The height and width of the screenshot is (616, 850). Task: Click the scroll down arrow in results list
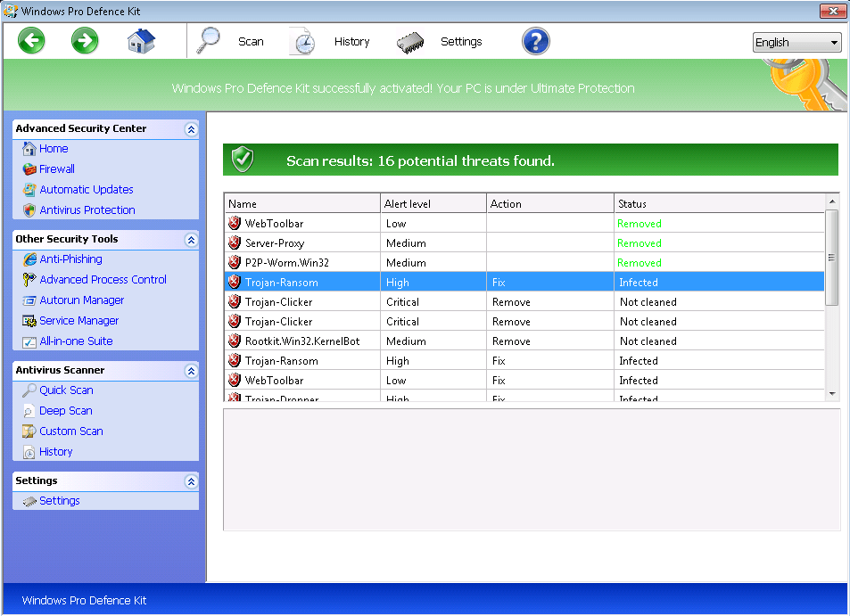click(x=832, y=393)
